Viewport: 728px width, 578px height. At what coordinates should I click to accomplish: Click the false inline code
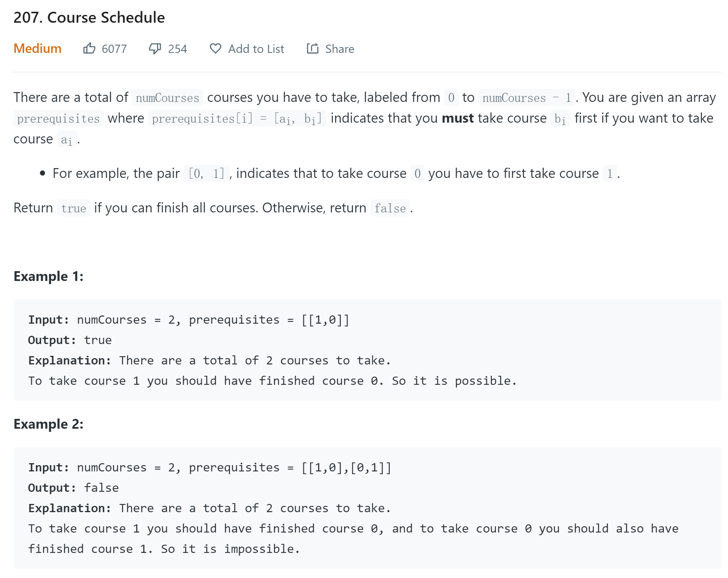390,208
